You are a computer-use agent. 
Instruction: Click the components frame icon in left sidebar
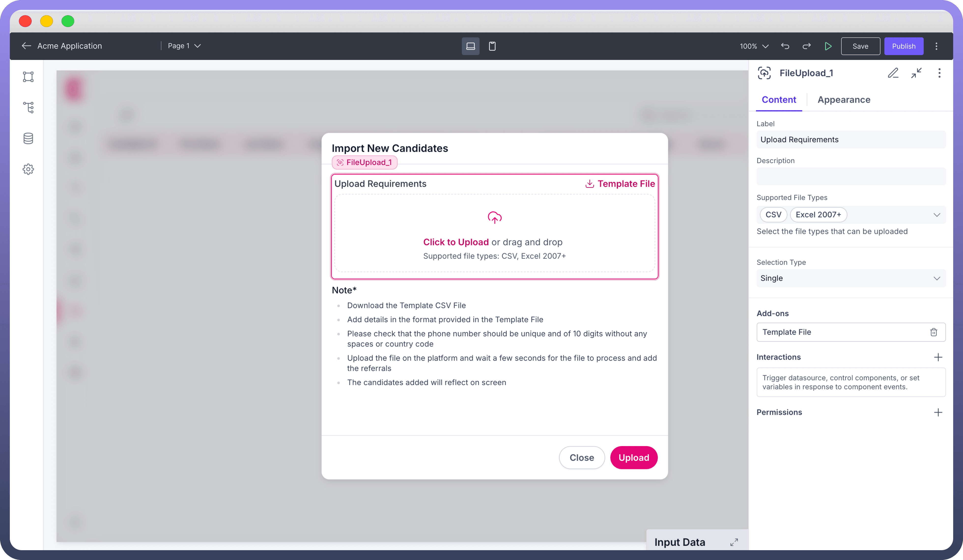[x=28, y=77]
